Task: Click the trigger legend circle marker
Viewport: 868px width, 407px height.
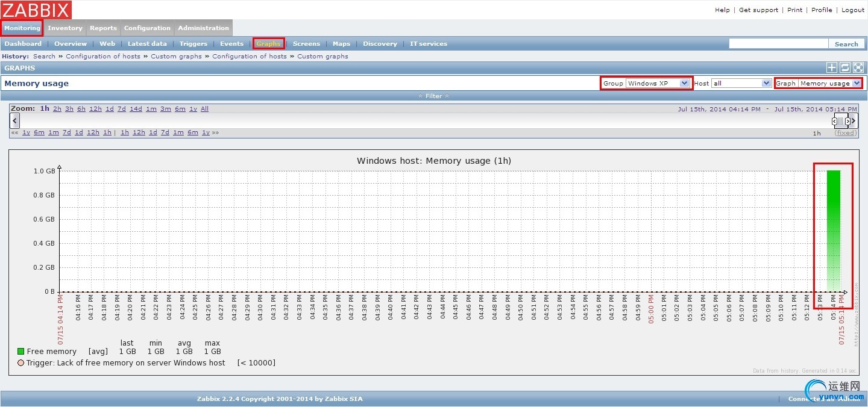Action: (x=20, y=363)
